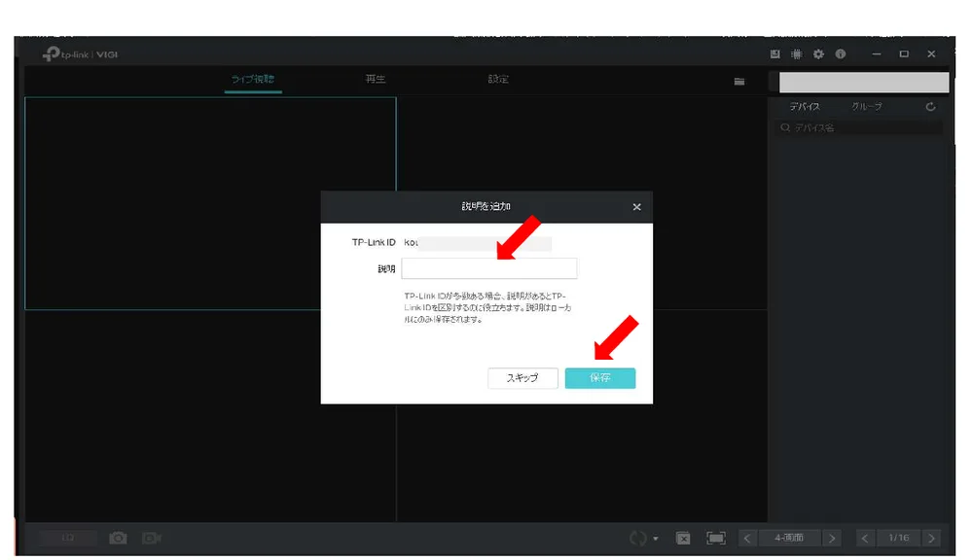Select the デバイス tab in the side panel
973x560 pixels.
pyautogui.click(x=805, y=107)
